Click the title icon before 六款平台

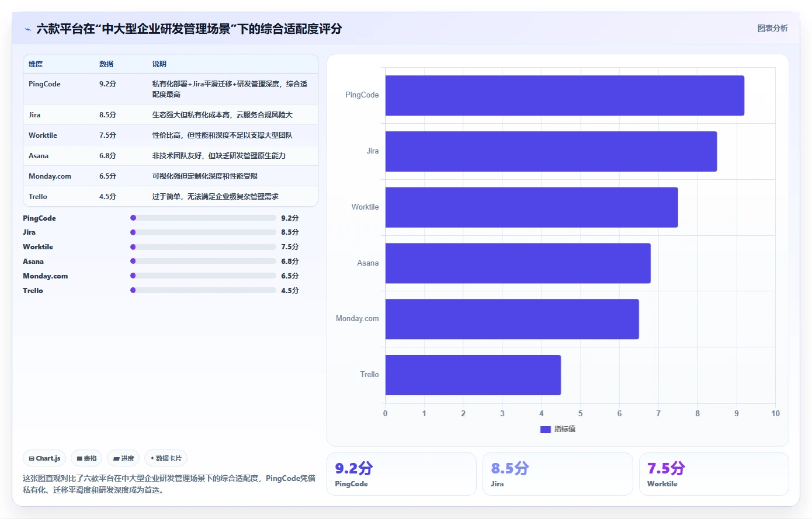pos(27,29)
